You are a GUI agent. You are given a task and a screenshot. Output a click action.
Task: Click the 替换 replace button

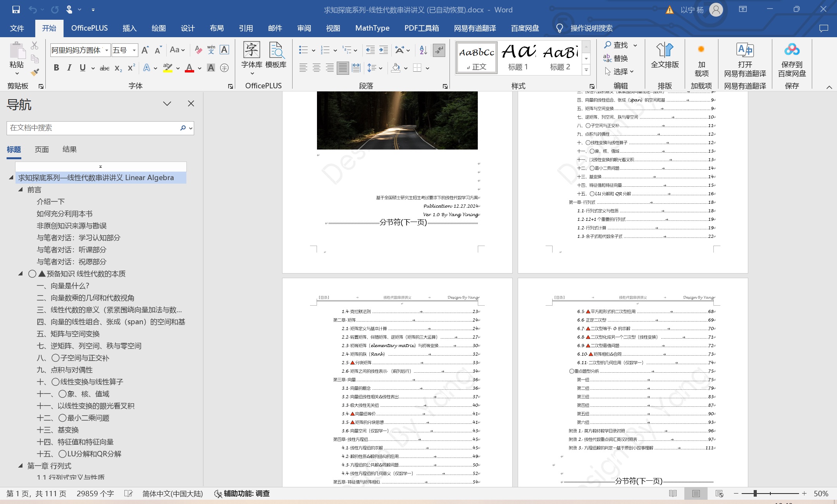[x=616, y=58]
